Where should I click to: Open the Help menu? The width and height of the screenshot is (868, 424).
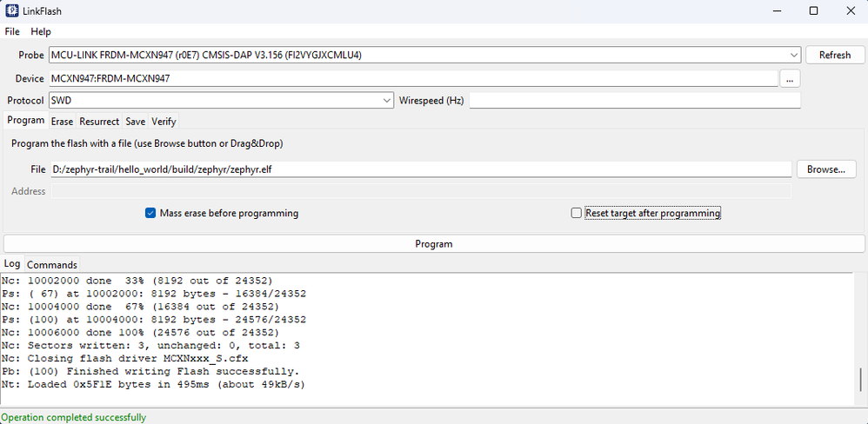point(41,31)
